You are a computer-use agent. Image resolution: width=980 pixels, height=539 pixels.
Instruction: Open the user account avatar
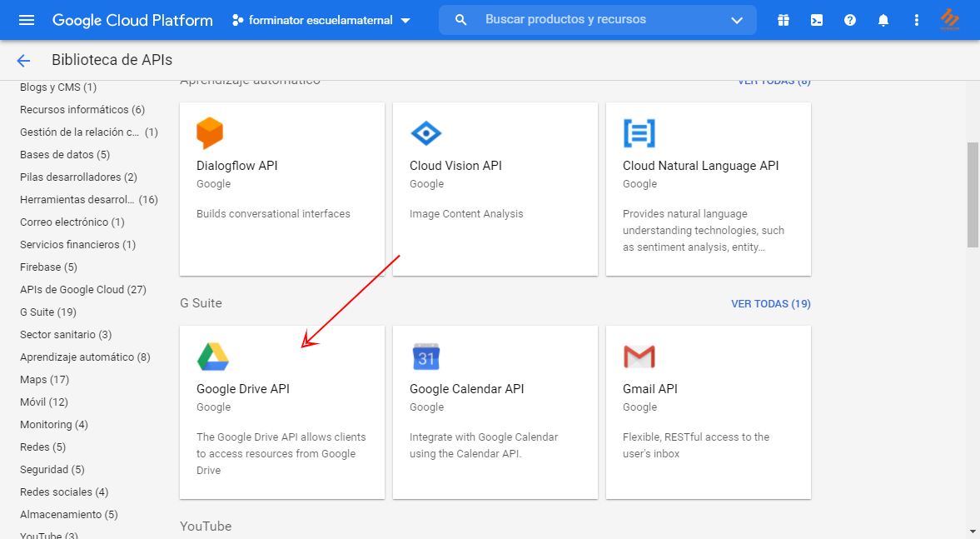[x=950, y=19]
